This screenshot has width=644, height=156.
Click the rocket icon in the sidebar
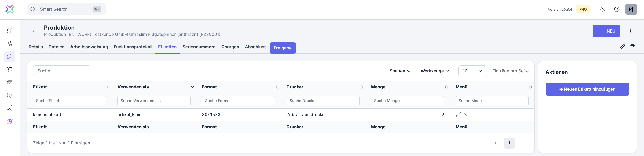[x=10, y=121]
